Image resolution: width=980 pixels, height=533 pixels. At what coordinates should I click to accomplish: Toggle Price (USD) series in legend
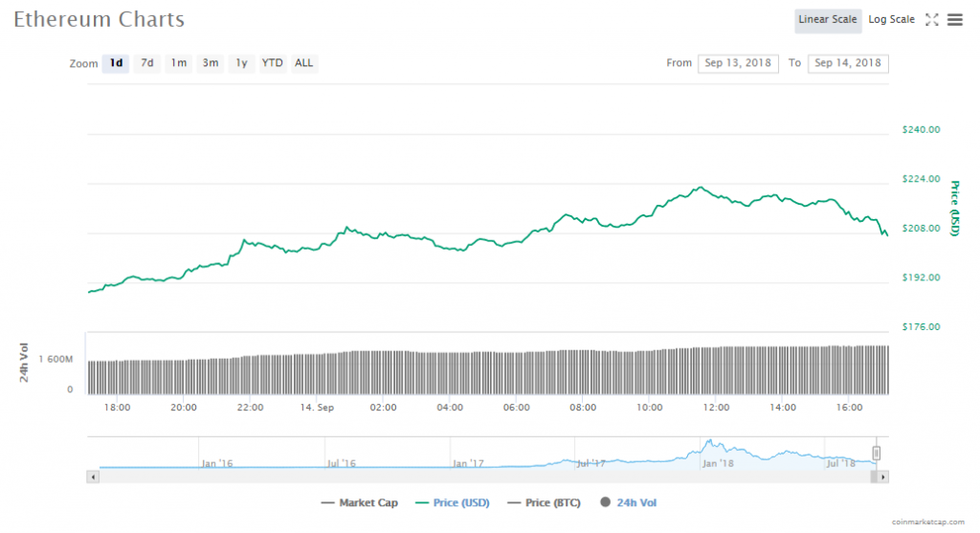[454, 502]
